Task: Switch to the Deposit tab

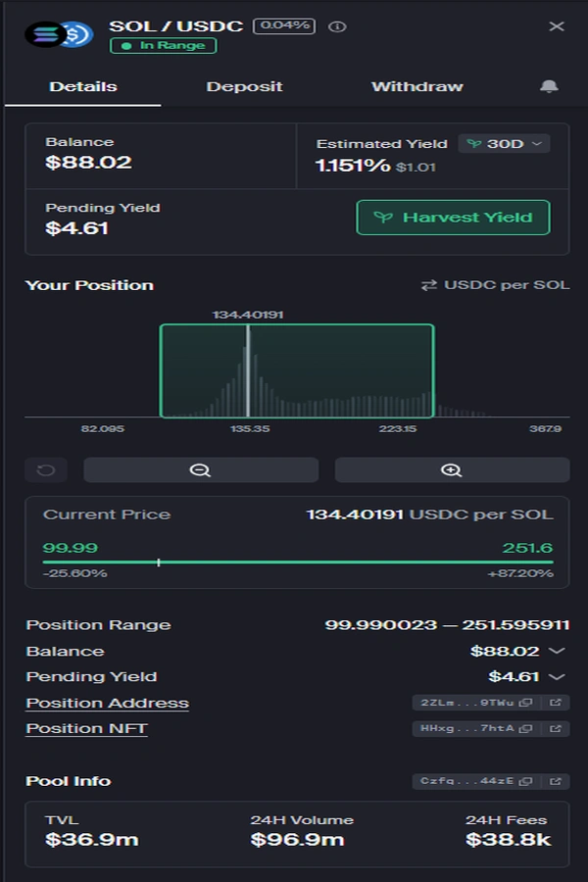Action: (x=245, y=86)
